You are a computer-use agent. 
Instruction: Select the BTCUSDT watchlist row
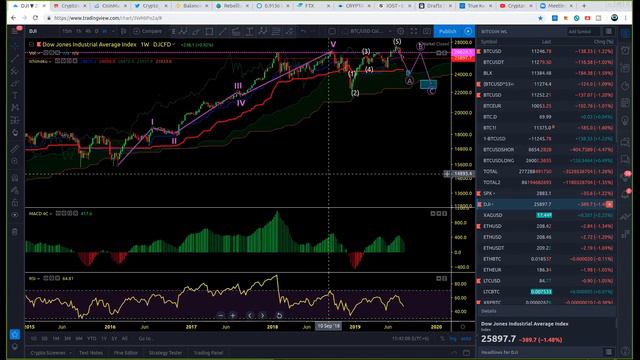547,62
